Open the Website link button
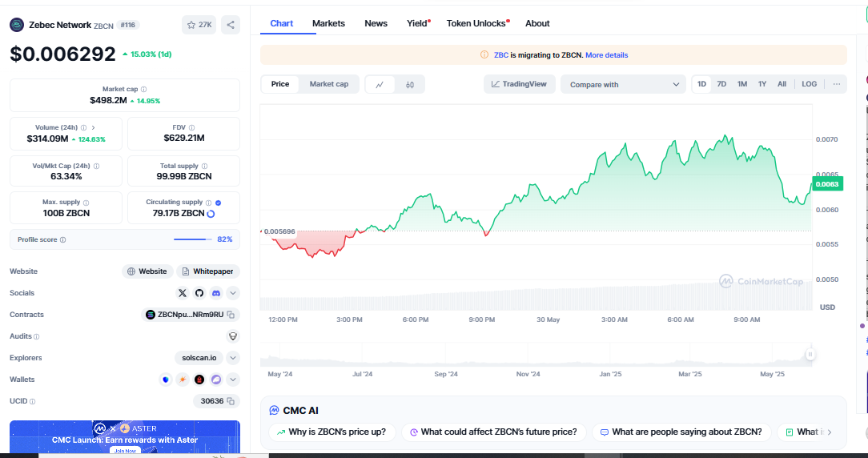This screenshot has width=868, height=458. coord(147,271)
